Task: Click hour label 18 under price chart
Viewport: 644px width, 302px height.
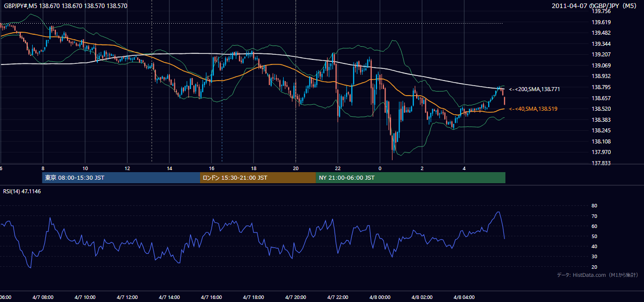Action: point(254,169)
